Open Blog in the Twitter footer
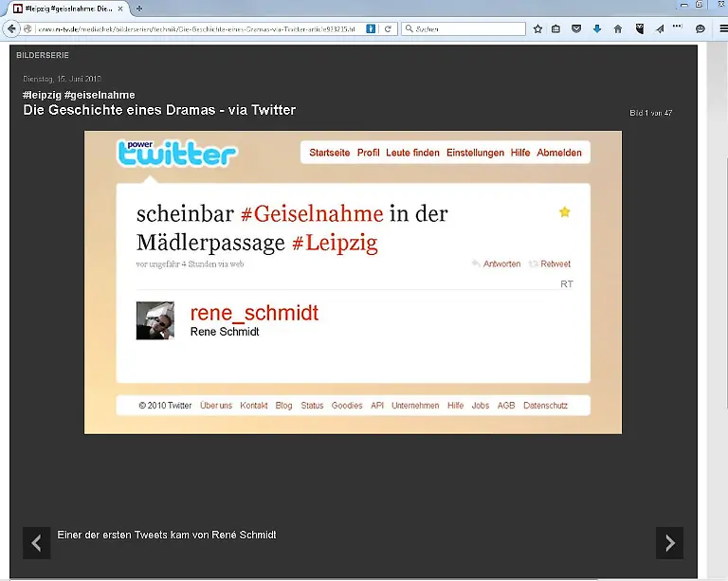728x581 pixels. (283, 405)
